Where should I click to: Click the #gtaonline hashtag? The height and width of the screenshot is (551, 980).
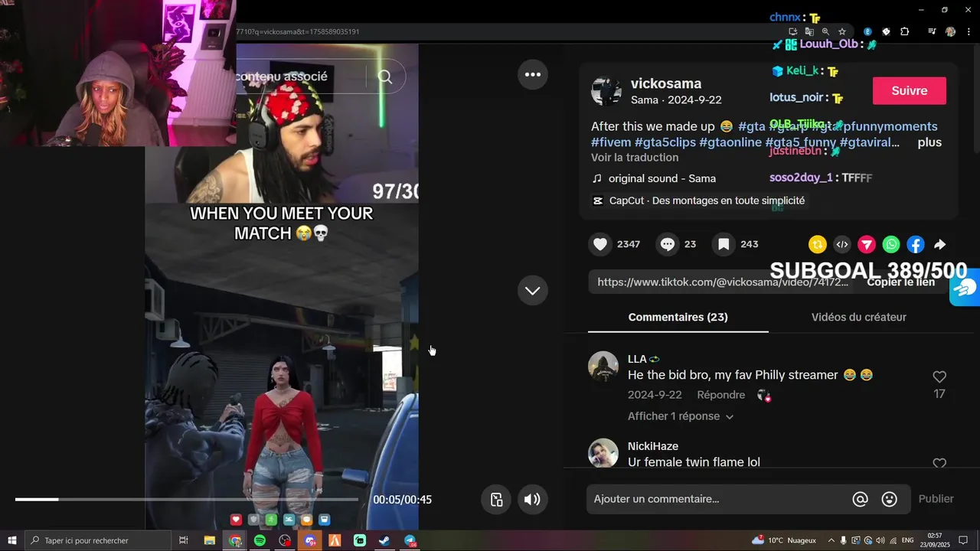tap(730, 142)
